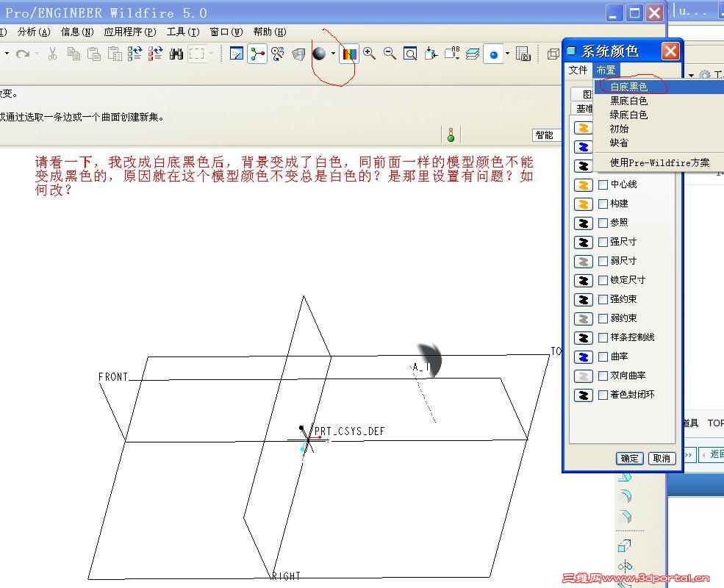Click the reorient view icon
Screen dimensions: 724x588
(x=431, y=54)
